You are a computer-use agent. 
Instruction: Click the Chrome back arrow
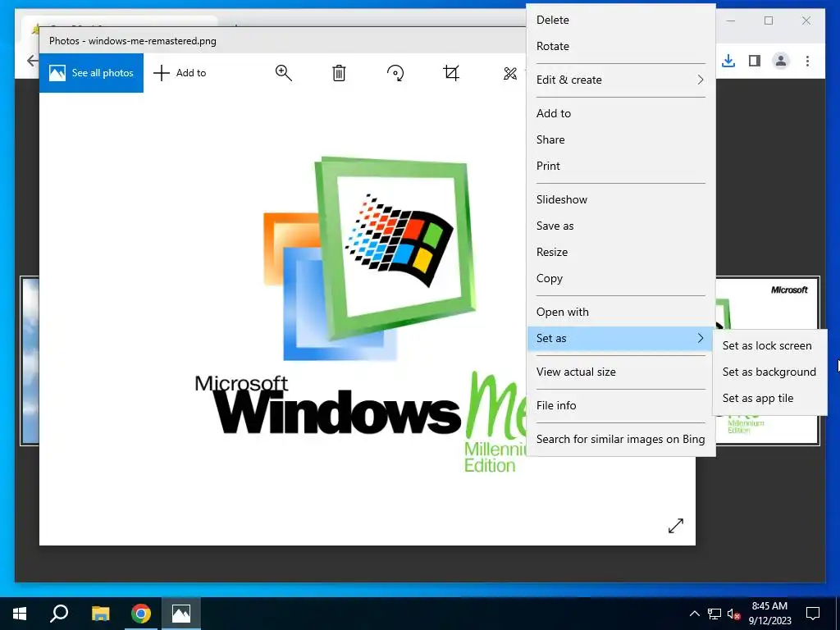[32, 61]
